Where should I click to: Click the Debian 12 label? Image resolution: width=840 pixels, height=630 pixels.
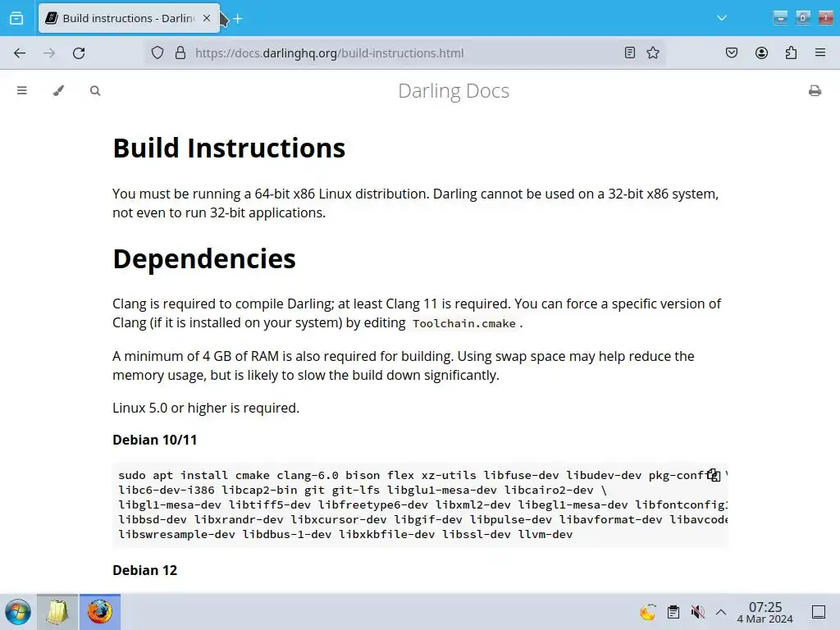pos(144,570)
